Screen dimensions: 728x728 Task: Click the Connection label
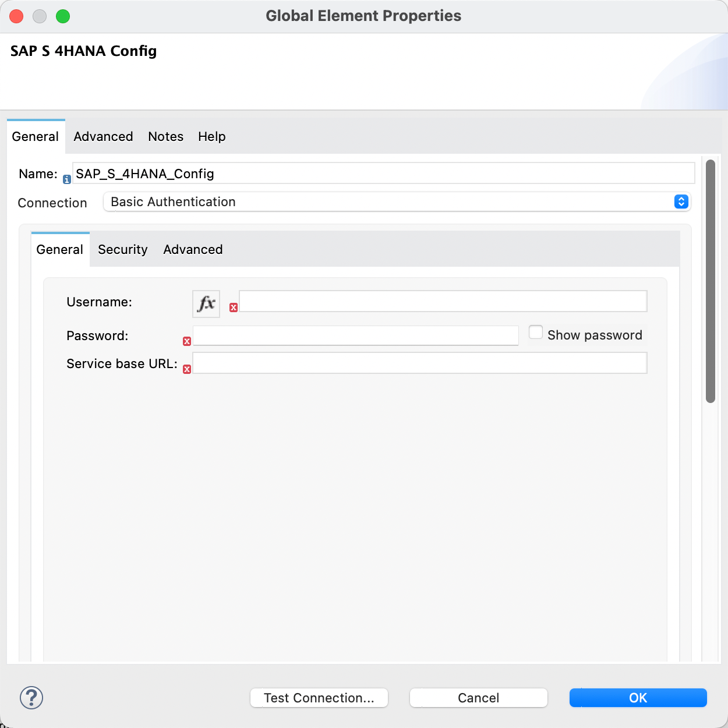coord(52,203)
